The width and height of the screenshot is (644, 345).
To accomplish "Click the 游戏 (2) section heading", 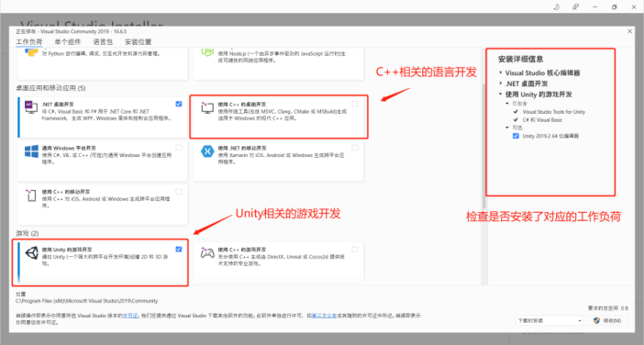I will [28, 233].
